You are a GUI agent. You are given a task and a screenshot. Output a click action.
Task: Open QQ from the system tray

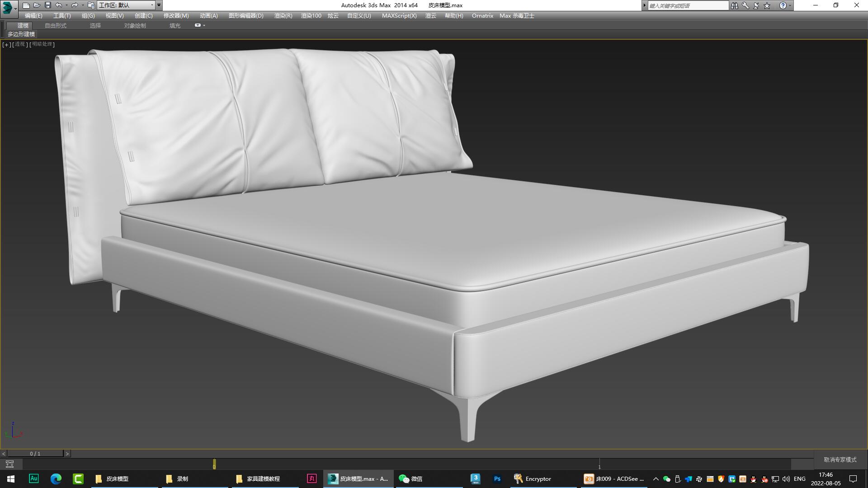click(x=753, y=479)
